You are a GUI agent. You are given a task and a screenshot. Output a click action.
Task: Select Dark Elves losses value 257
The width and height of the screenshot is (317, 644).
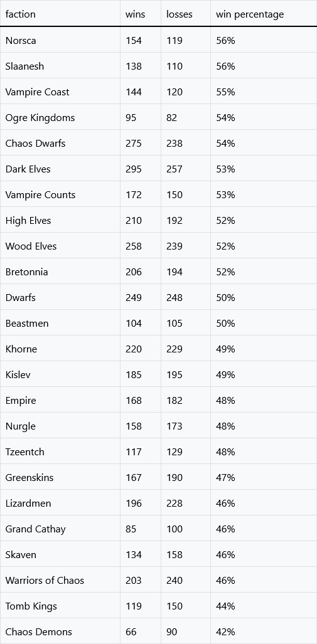[186, 169]
